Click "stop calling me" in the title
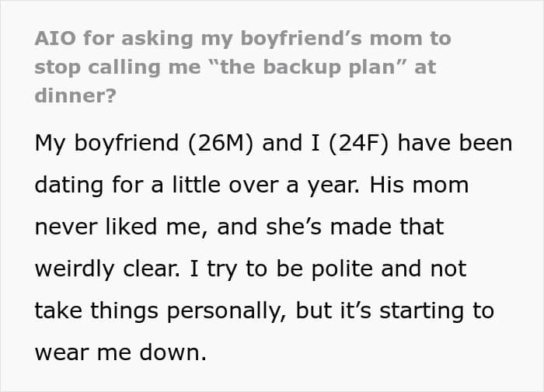 117,67
